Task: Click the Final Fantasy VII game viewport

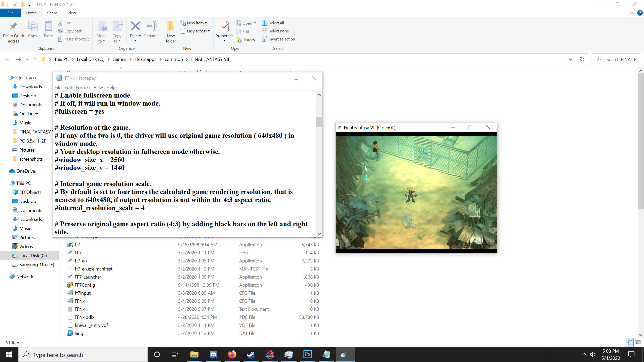Action: [416, 192]
